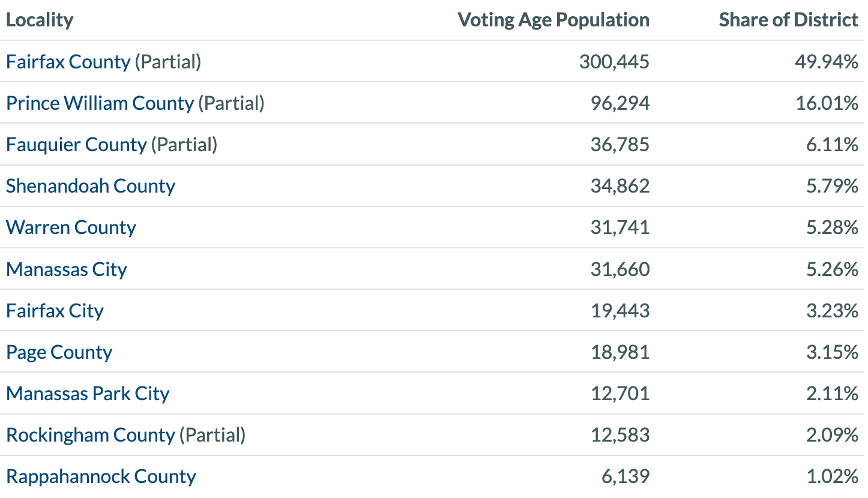The image size is (868, 498).
Task: Click the 6,139 population cell
Action: (x=625, y=476)
